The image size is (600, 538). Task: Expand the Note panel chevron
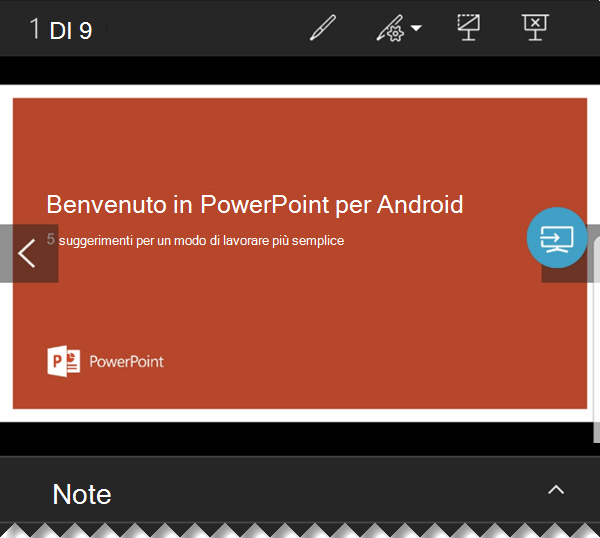pos(556,489)
